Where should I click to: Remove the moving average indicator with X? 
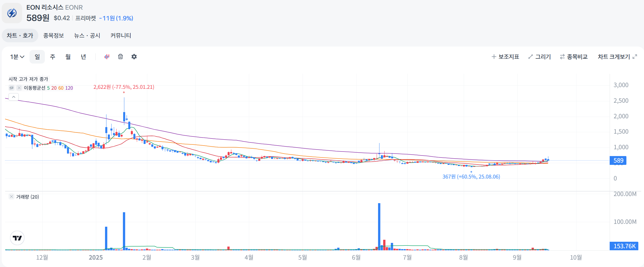pos(19,88)
